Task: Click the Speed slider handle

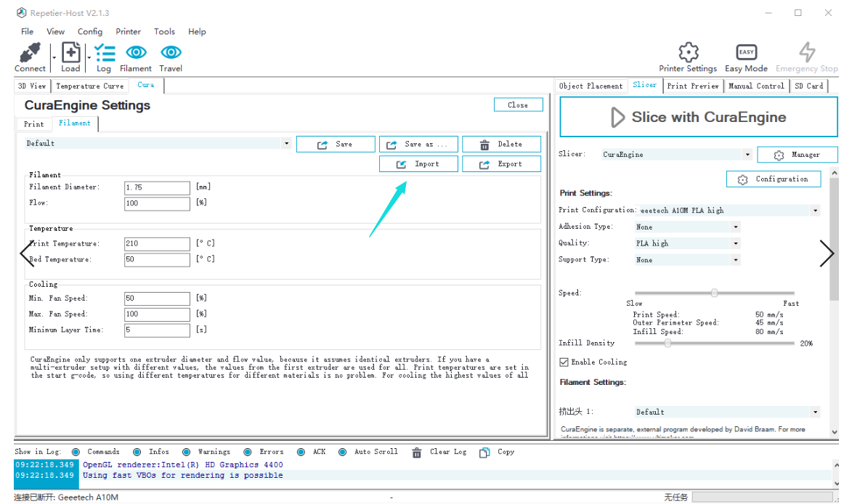Action: coord(714,293)
